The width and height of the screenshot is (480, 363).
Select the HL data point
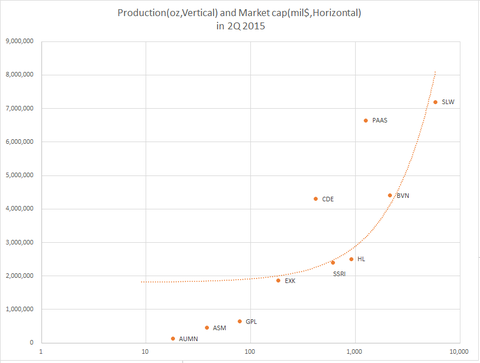351,259
